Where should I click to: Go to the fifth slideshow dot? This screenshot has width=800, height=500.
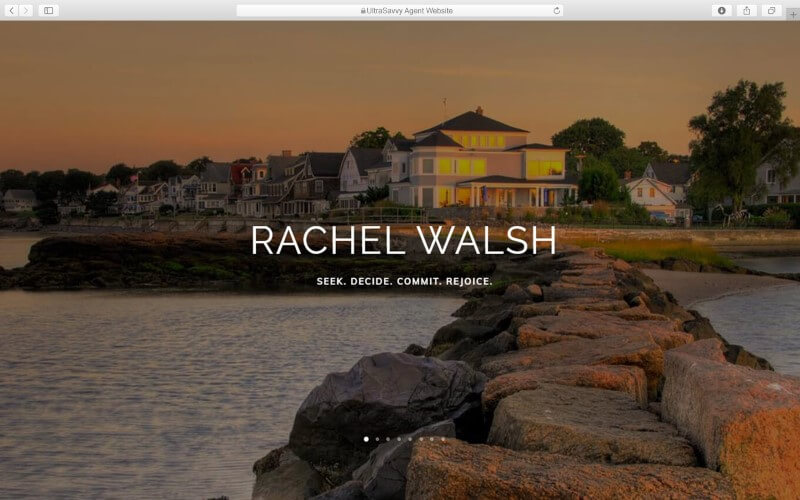(x=410, y=439)
